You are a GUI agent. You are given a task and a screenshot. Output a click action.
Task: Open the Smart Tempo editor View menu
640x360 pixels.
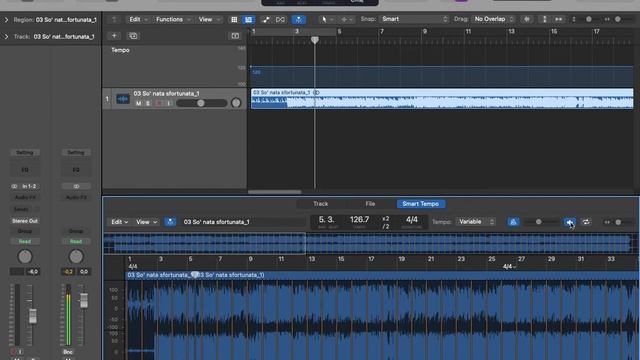pyautogui.click(x=147, y=222)
